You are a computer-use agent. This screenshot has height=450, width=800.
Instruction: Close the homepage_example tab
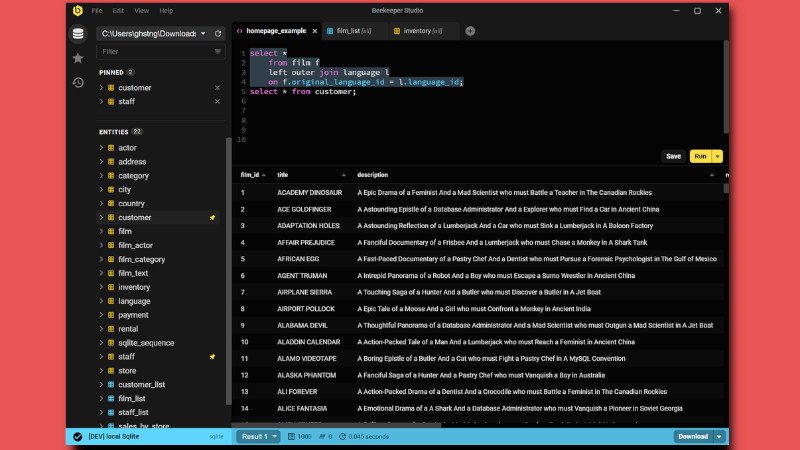[315, 31]
